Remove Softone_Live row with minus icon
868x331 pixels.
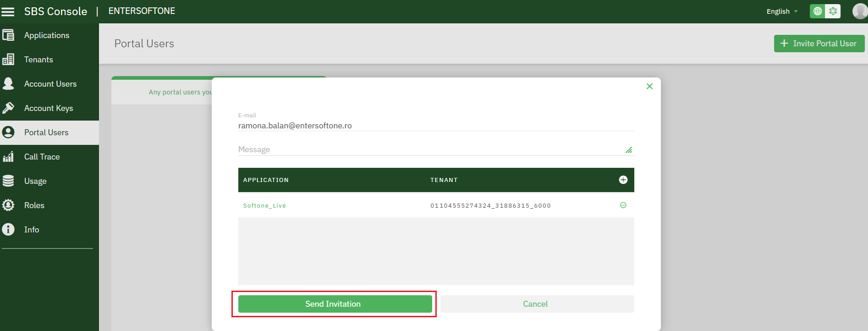point(623,205)
